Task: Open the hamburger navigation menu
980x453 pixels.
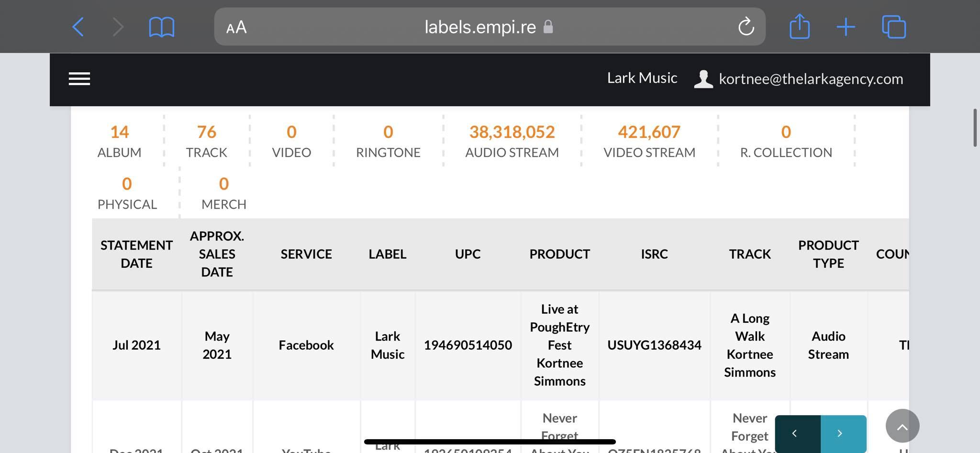Action: click(79, 79)
